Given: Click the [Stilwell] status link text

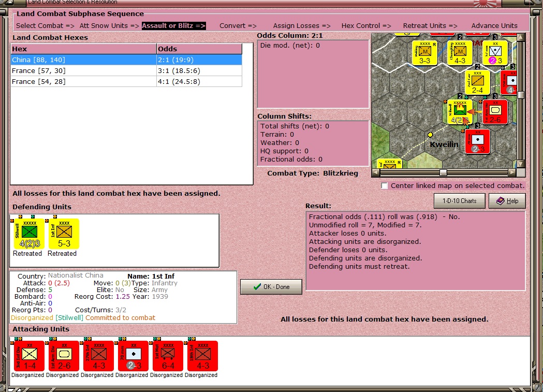Looking at the screenshot, I should (x=69, y=318).
